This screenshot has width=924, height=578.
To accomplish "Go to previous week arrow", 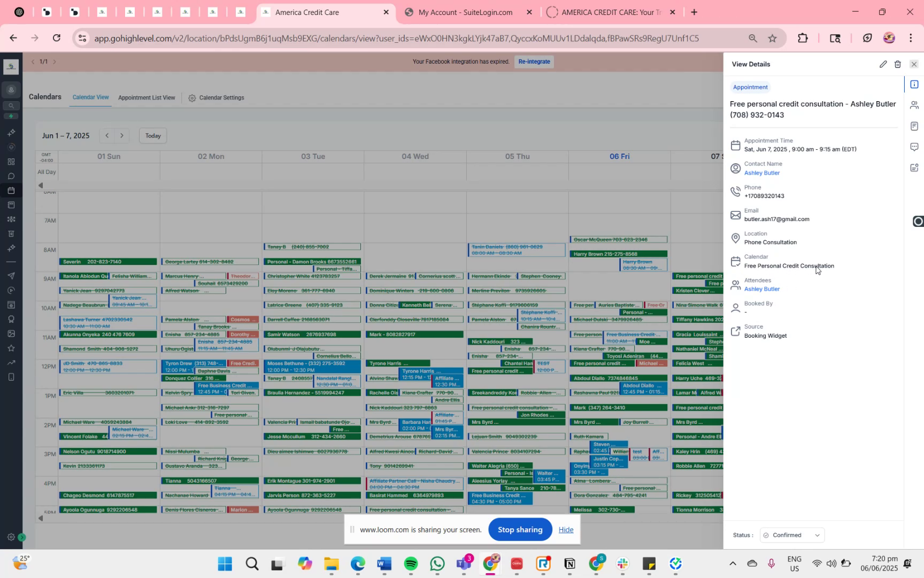I will point(107,136).
